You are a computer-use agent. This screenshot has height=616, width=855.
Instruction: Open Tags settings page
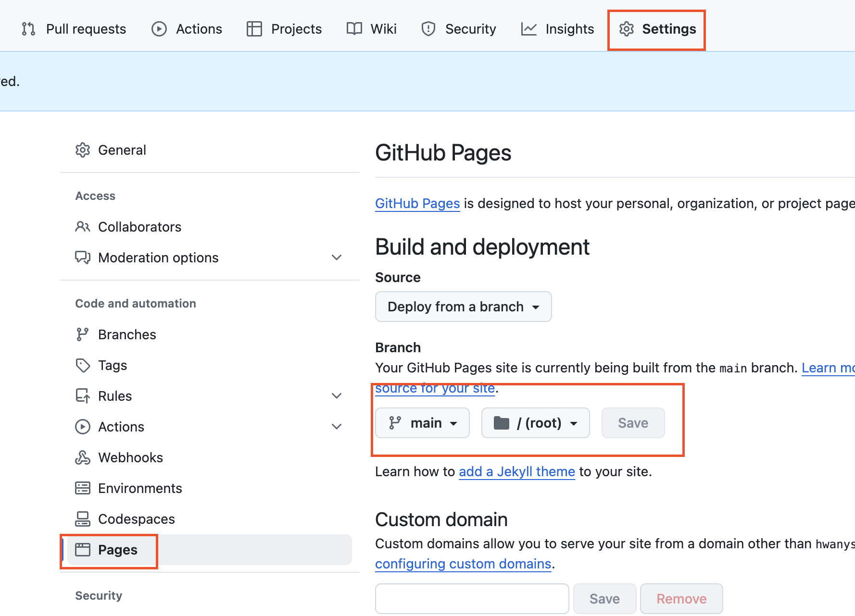pos(210,365)
